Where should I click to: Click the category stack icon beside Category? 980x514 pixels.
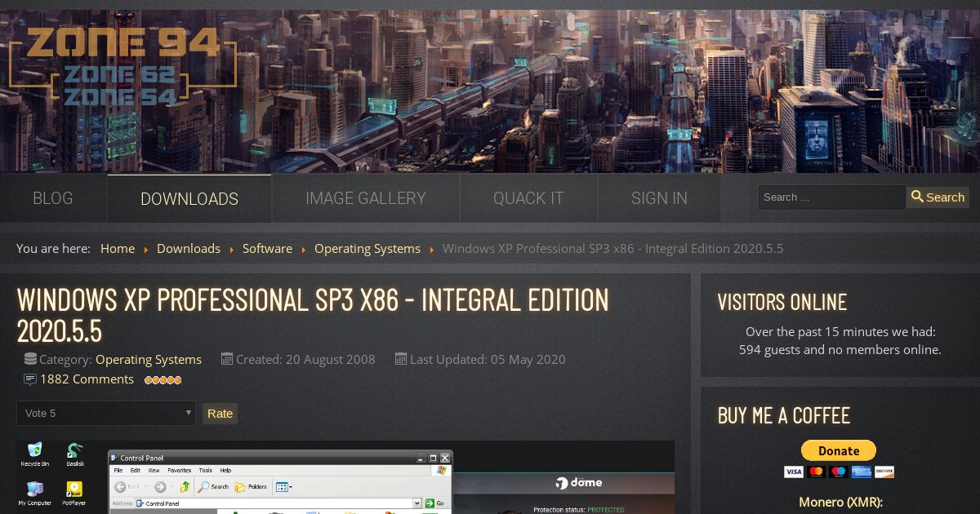pos(30,359)
